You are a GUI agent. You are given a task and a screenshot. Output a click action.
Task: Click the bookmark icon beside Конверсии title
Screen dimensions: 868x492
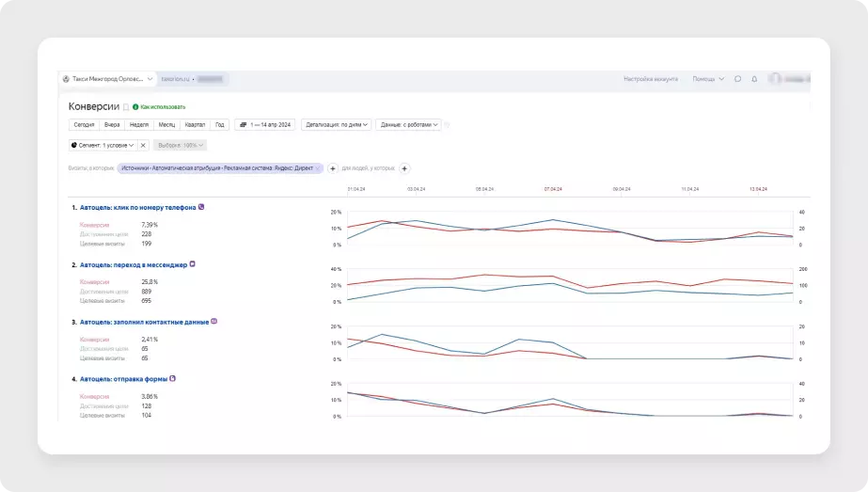[x=126, y=107]
